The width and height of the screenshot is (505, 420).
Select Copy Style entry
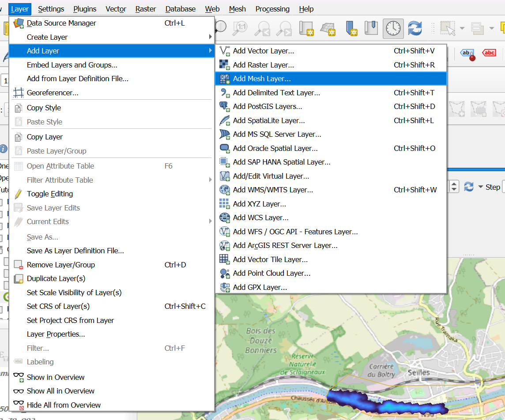[x=111, y=108]
